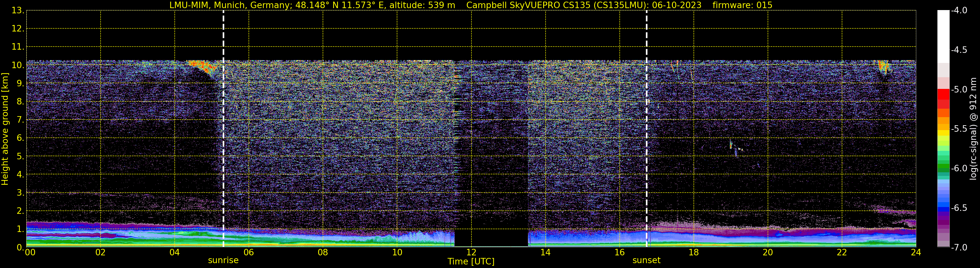Click the y-axis tick label '5.'
The image size is (980, 268).
point(20,156)
